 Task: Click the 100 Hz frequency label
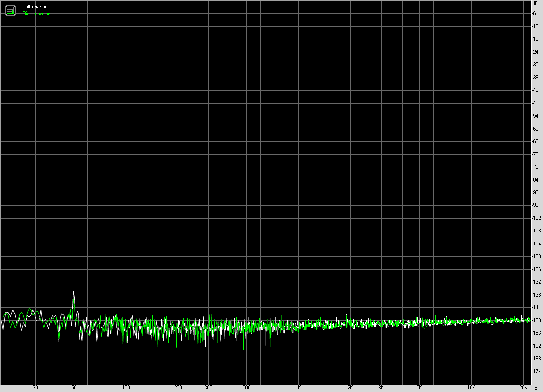126,387
